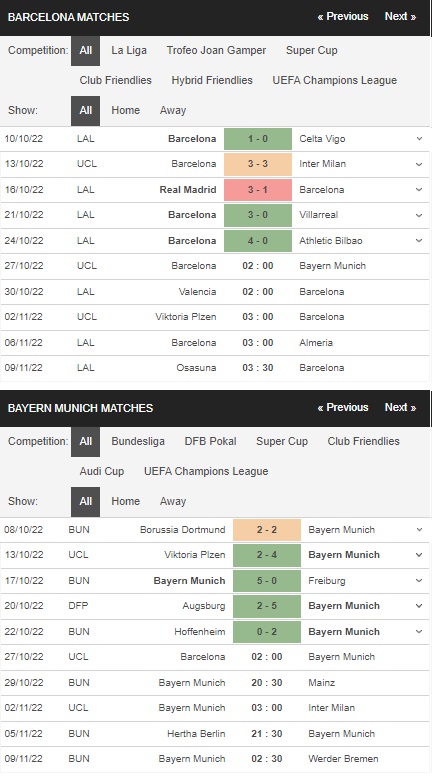The height and width of the screenshot is (778, 434).
Task: Expand Borussia Dortmund 2-2 Bayern row chevron
Action: coord(420,530)
